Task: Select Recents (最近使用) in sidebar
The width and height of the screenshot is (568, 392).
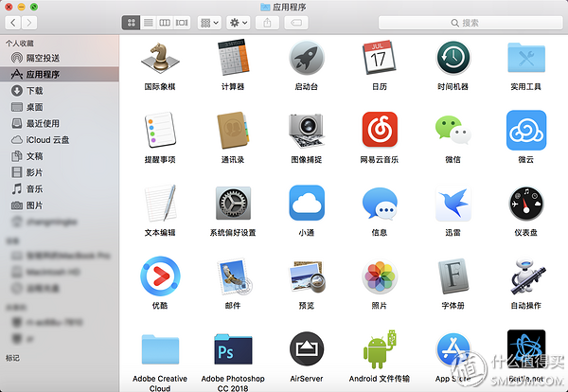Action: click(60, 123)
